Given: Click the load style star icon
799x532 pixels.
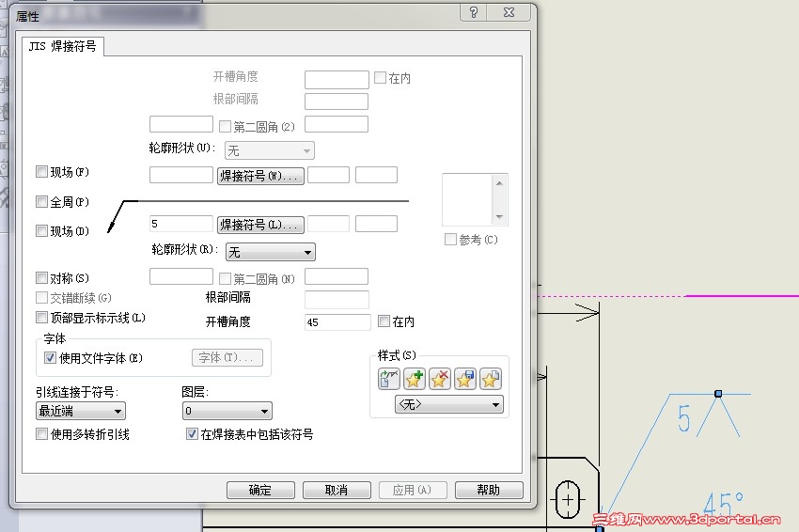Looking at the screenshot, I should pyautogui.click(x=490, y=379).
